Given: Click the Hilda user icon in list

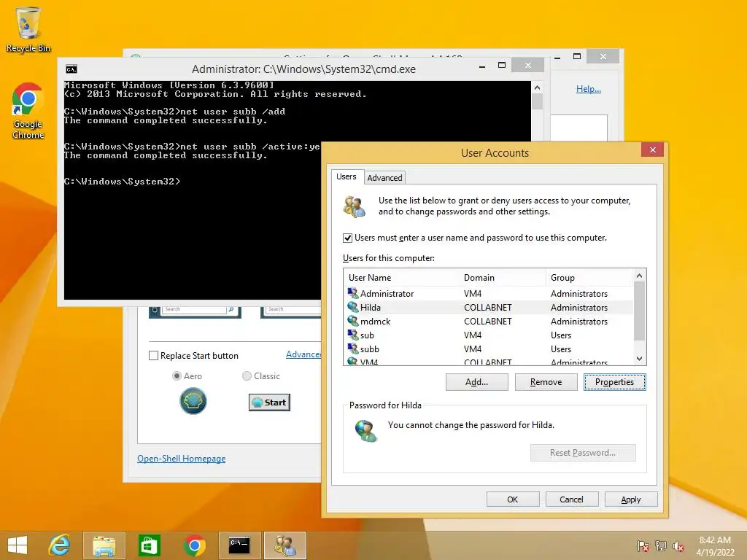Looking at the screenshot, I should point(352,307).
